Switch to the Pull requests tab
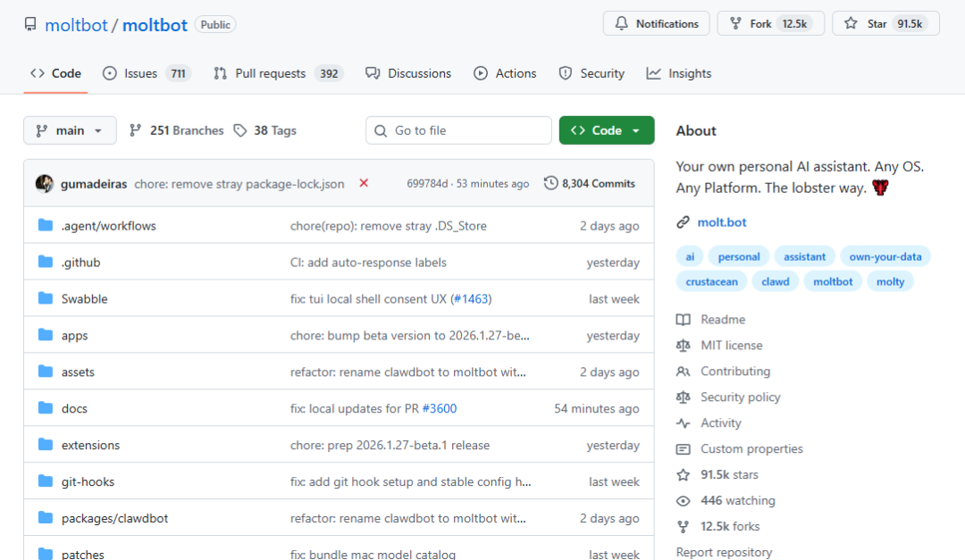This screenshot has width=965, height=560. 278,73
